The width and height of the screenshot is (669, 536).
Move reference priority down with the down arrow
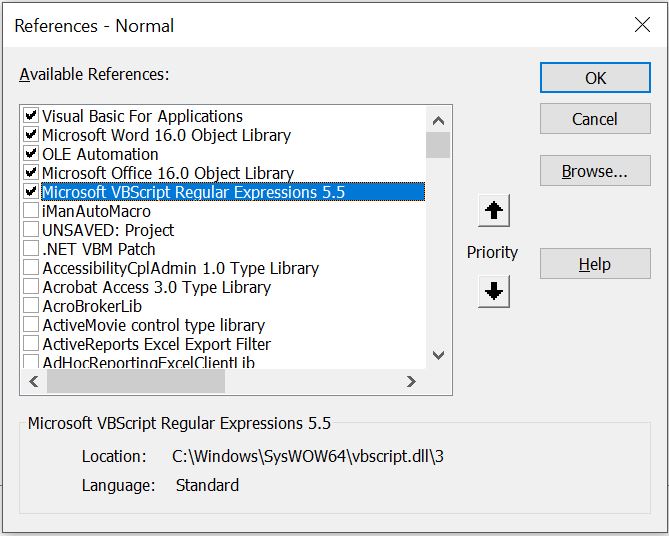(494, 291)
